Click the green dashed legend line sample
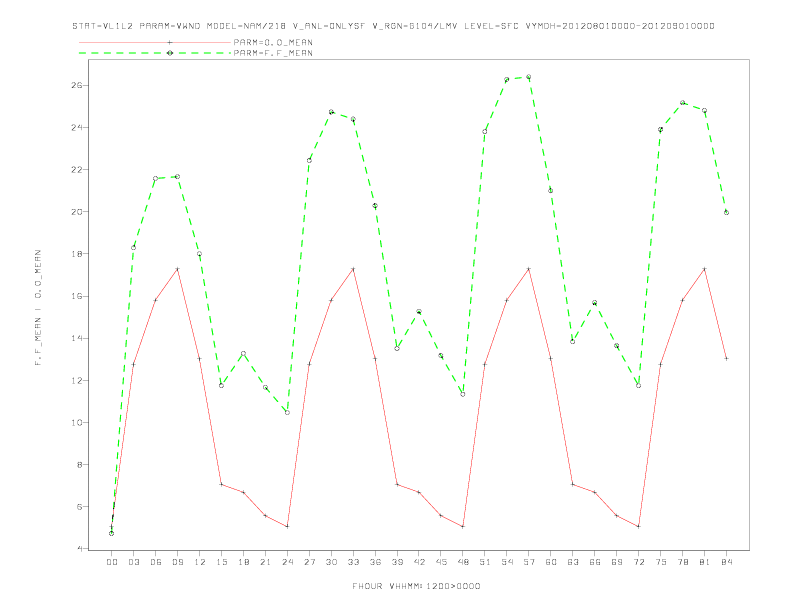Viewport: 792px width, 612px height. click(155, 53)
